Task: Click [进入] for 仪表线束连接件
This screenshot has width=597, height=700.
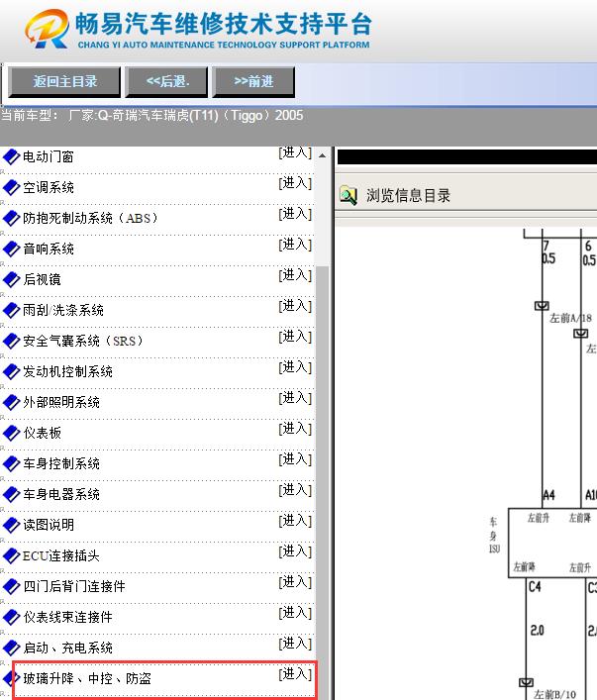Action: (295, 613)
